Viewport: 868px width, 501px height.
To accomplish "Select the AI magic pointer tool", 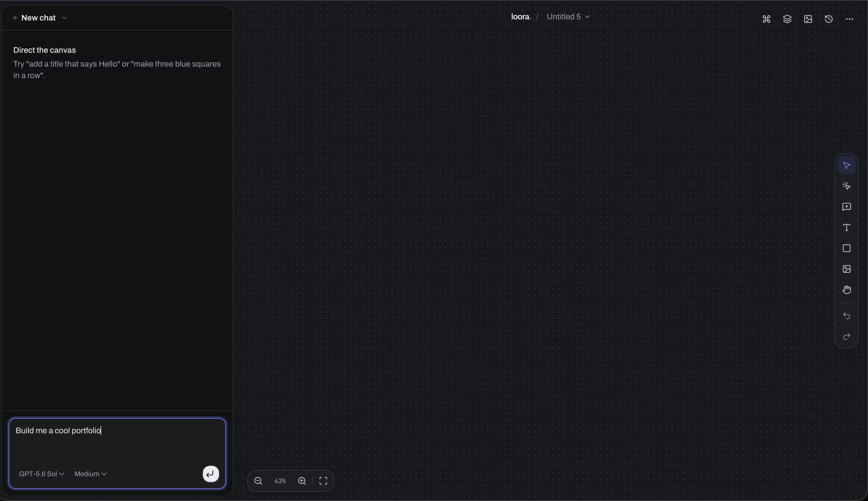I will point(847,186).
